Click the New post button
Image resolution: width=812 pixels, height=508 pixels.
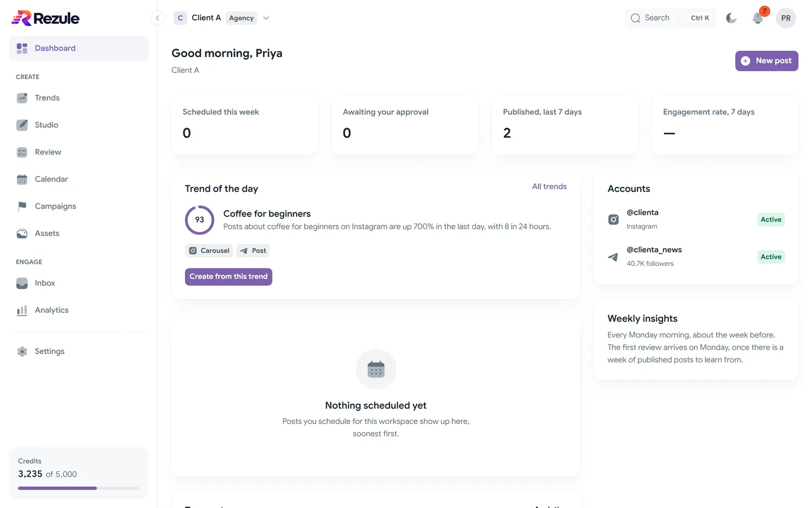(x=767, y=61)
